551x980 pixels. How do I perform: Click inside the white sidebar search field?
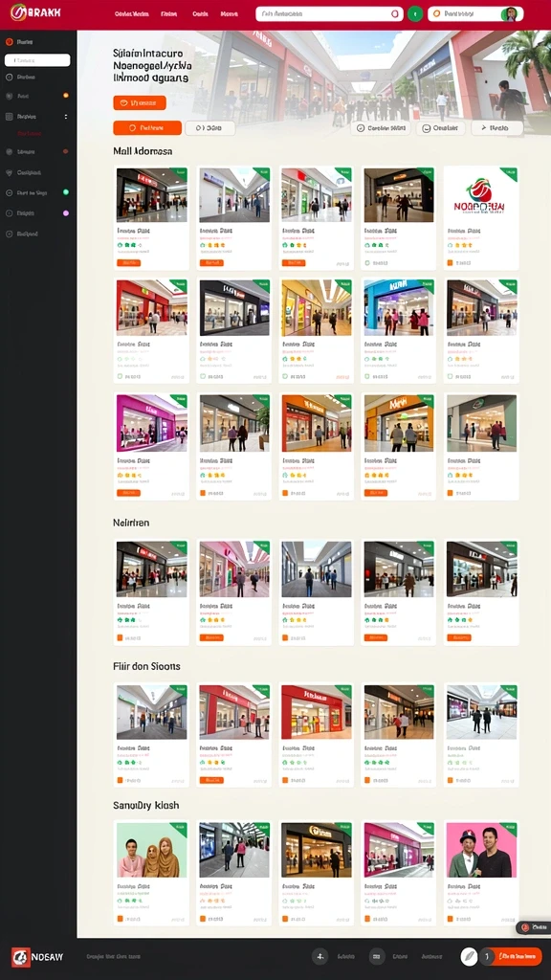pos(37,60)
